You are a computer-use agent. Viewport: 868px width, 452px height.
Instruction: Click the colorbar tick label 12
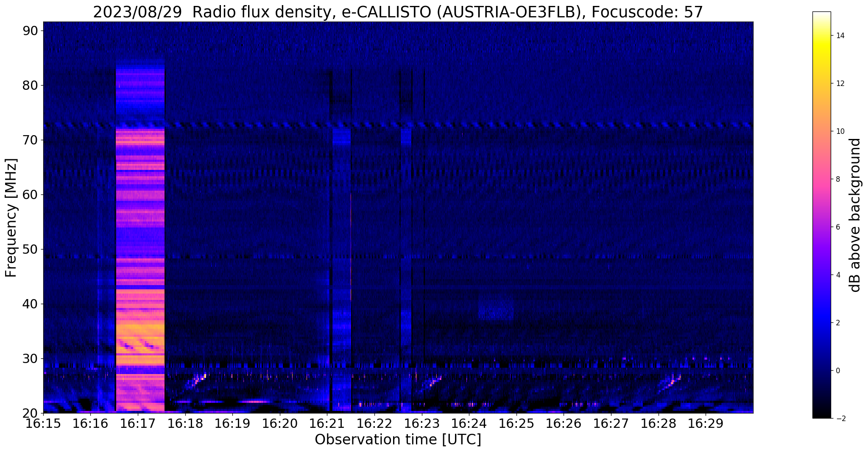pos(840,83)
